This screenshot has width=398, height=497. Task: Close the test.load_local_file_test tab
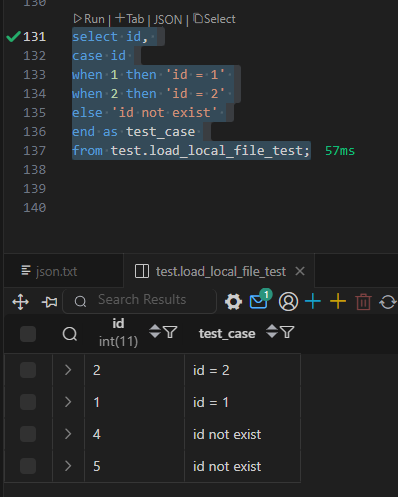[300, 271]
